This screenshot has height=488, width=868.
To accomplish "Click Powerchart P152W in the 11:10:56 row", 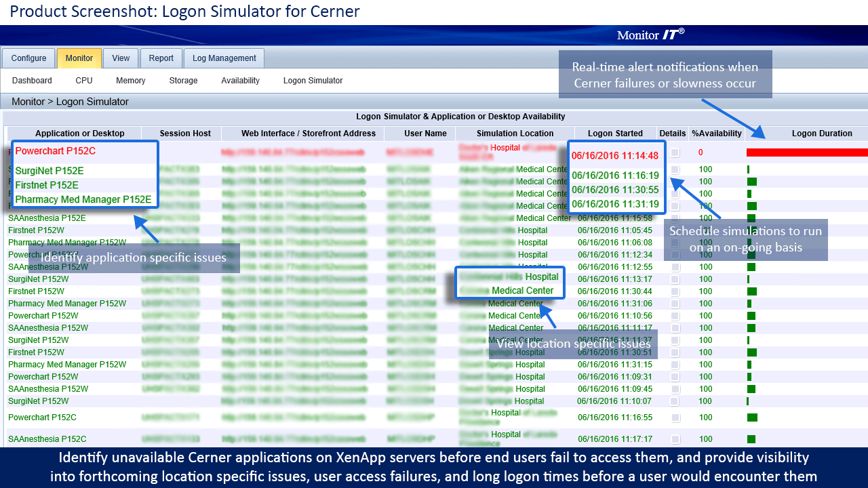I will pyautogui.click(x=43, y=316).
